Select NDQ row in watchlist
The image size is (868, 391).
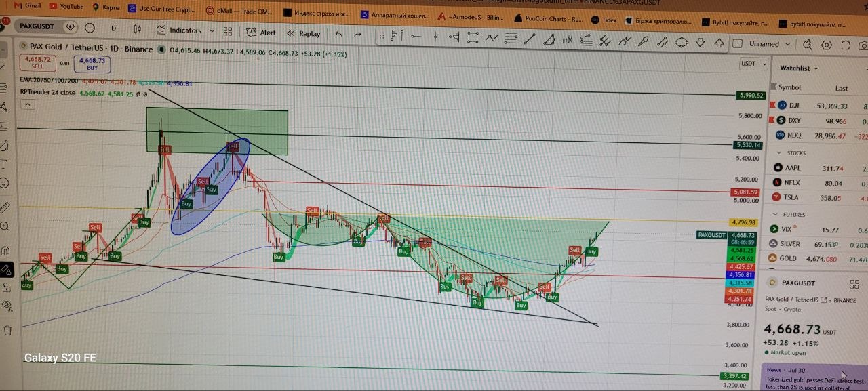818,136
